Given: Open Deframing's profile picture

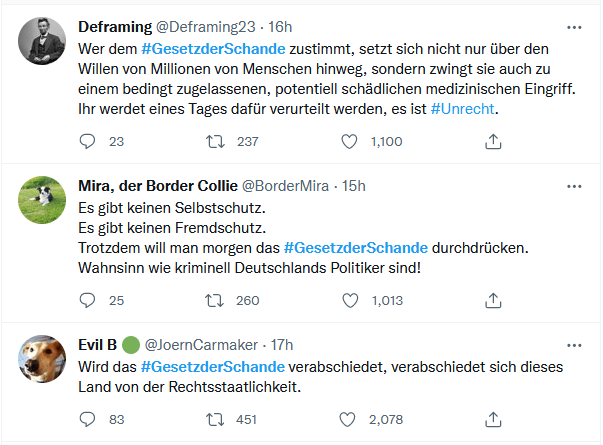Looking at the screenshot, I should point(43,43).
